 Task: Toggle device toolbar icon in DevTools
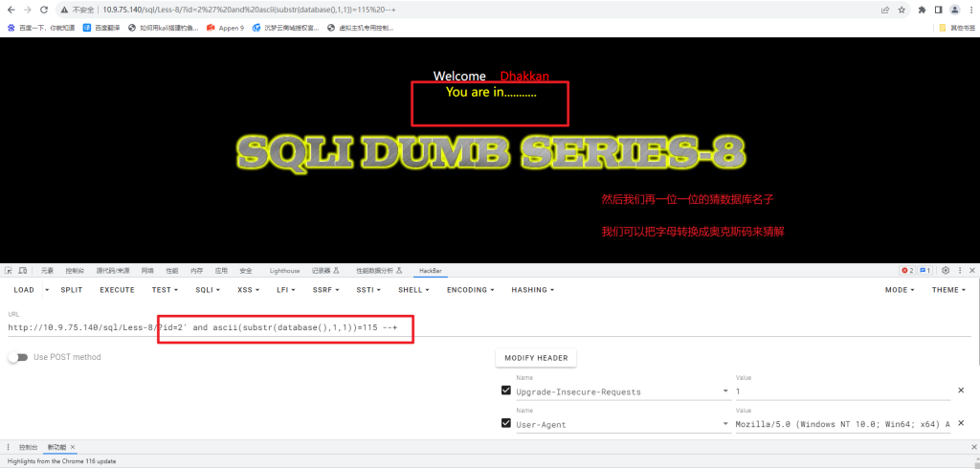22,271
